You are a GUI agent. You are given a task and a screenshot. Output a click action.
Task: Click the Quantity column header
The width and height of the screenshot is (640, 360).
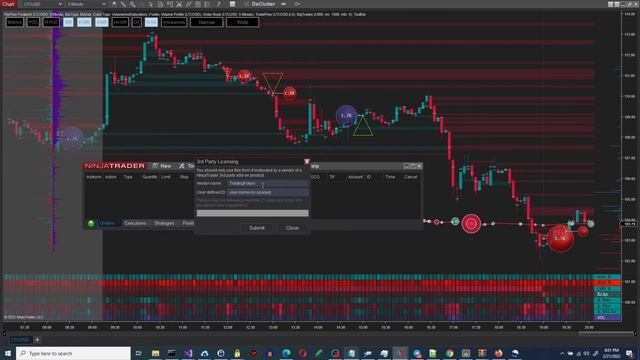tap(150, 177)
